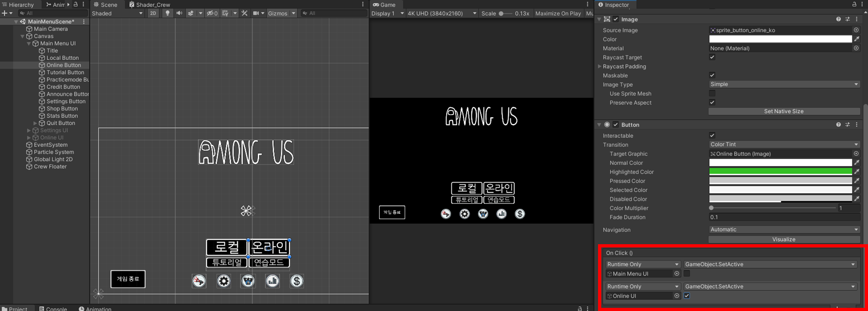Screen dimensions: 868x311
Task: Open Button component preset icon
Action: (848, 124)
